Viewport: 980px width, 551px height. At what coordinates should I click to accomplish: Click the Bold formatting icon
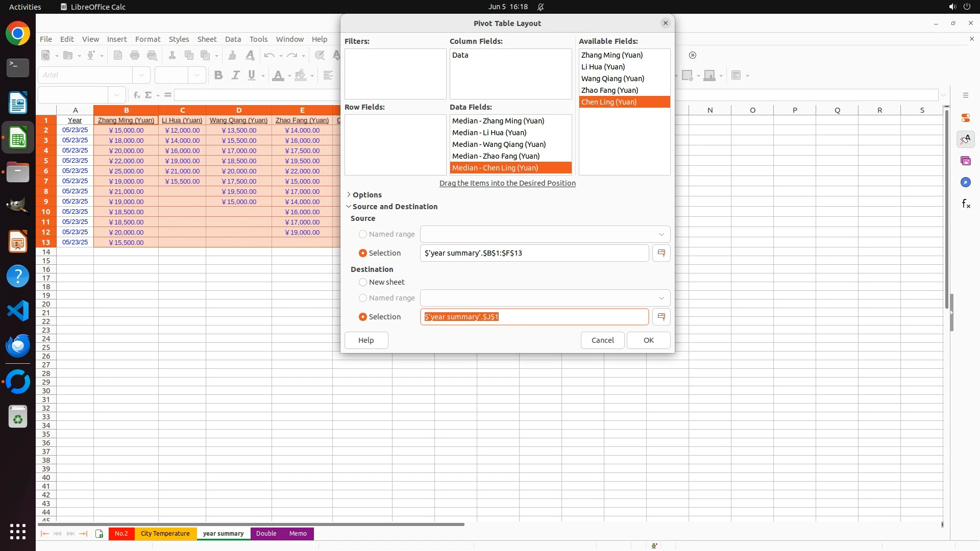pyautogui.click(x=218, y=76)
